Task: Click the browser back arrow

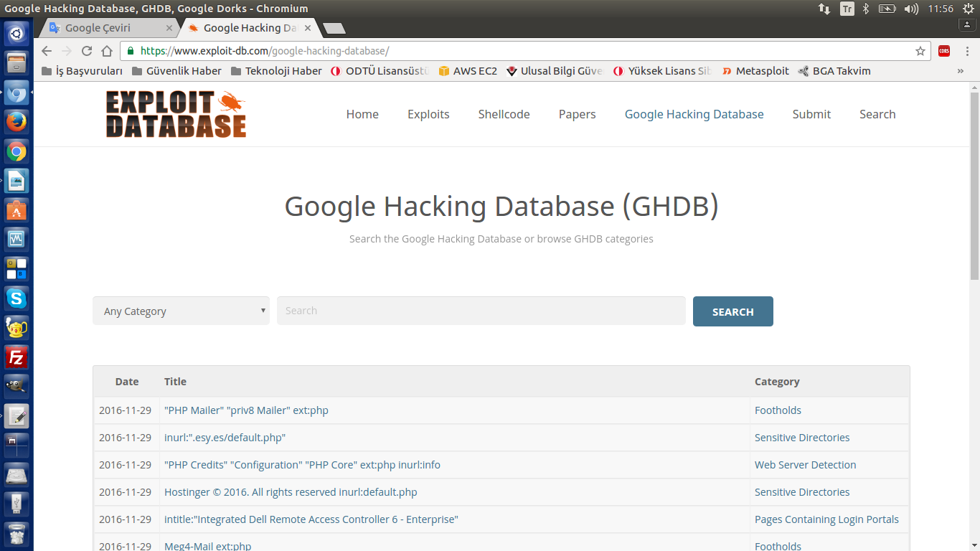Action: click(x=47, y=51)
